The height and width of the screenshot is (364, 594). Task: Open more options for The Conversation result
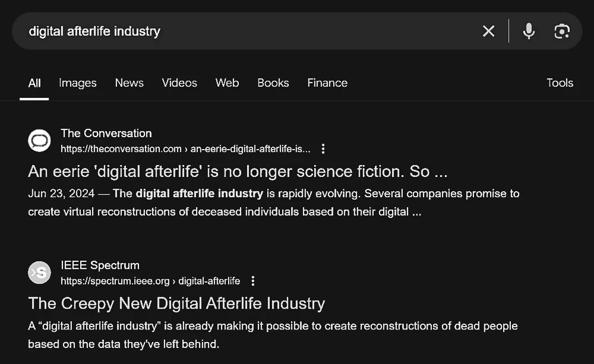323,149
